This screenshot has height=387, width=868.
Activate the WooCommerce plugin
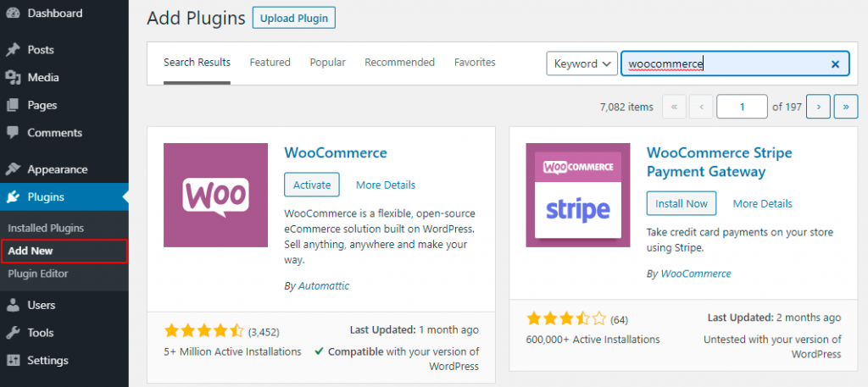pyautogui.click(x=312, y=185)
